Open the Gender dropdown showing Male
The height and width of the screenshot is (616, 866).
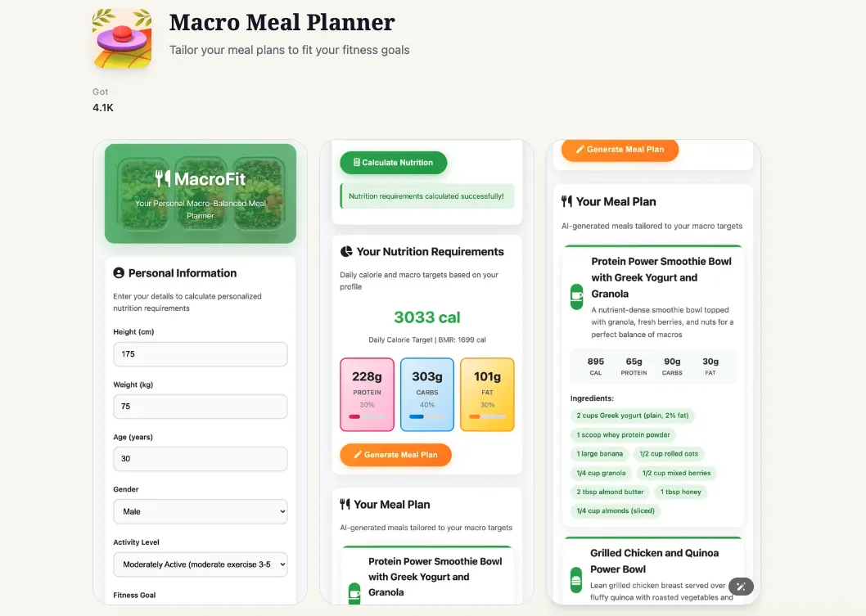pos(201,511)
